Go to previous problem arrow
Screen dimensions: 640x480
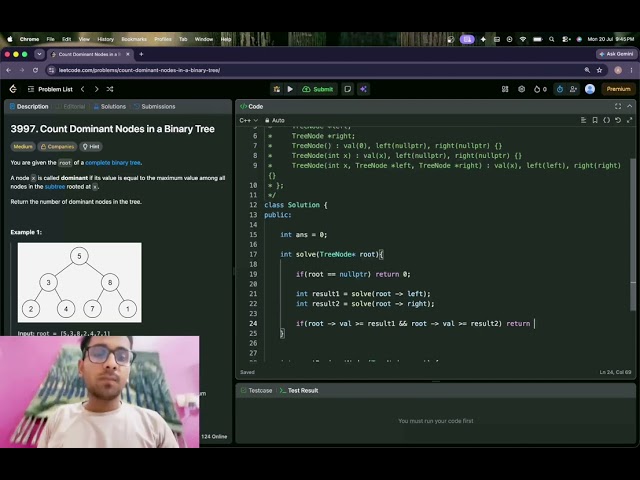tap(82, 89)
